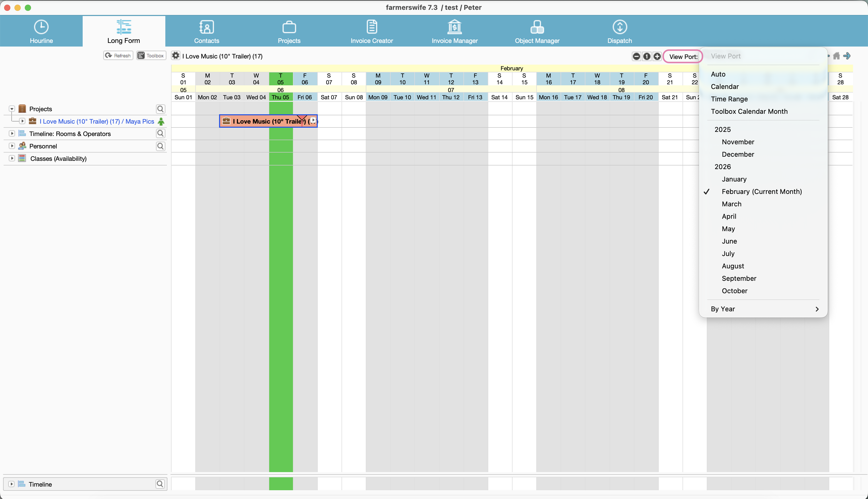Image resolution: width=868 pixels, height=499 pixels.
Task: Select February (Current Month) checked item
Action: tap(762, 192)
